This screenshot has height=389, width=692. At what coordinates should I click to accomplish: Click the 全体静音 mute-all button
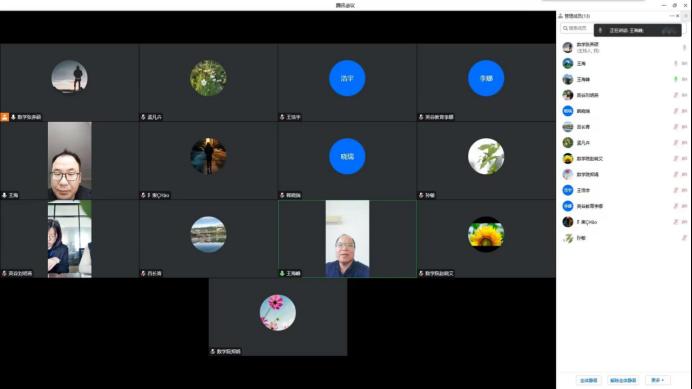coord(589,380)
